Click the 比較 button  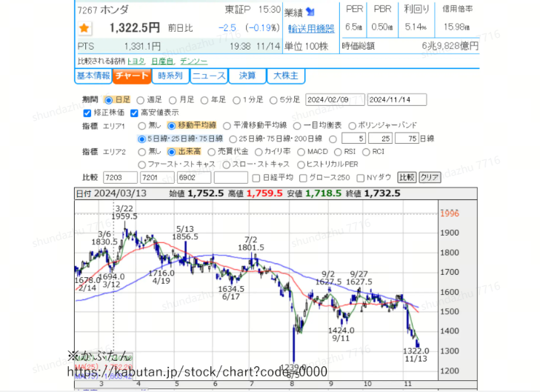(407, 177)
